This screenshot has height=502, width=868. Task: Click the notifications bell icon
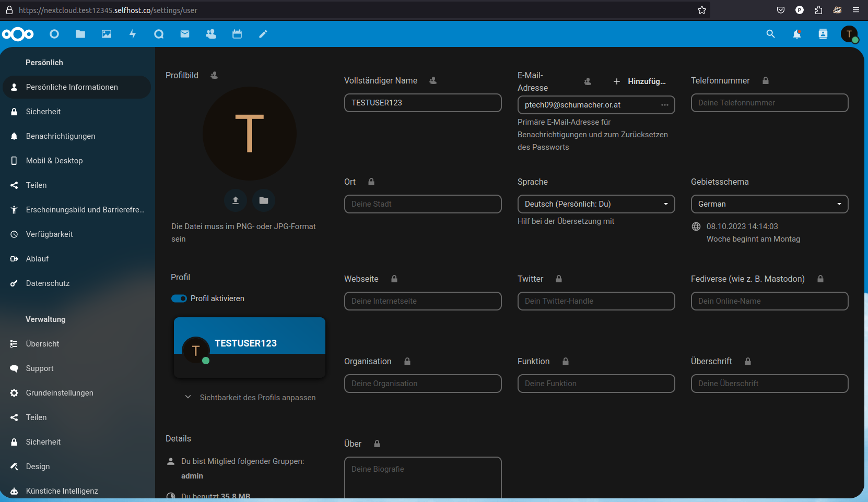796,34
